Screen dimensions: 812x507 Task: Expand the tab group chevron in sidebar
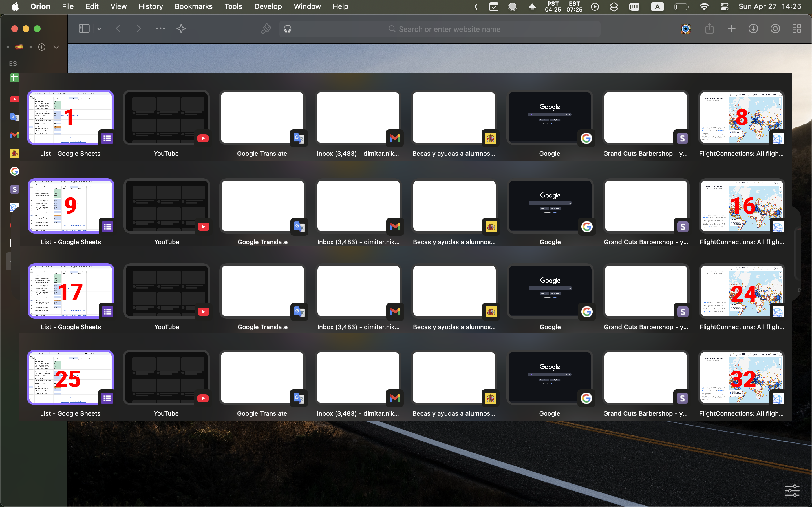[56, 47]
